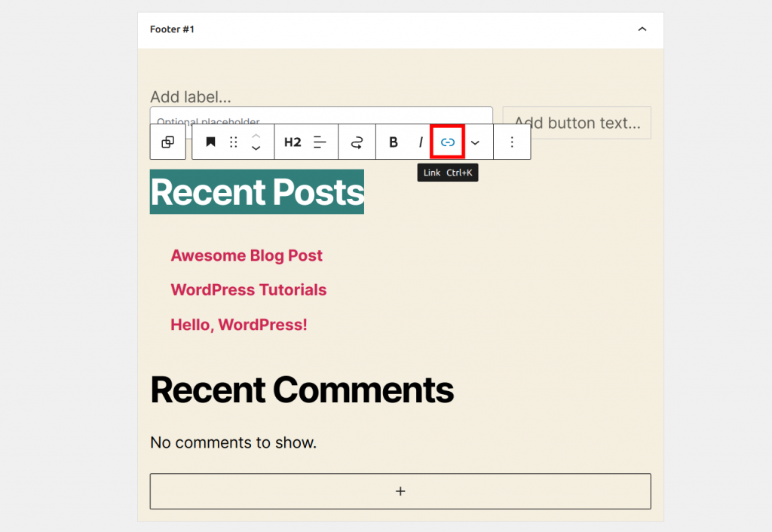Insert a link using the Link icon
772x532 pixels.
tap(447, 142)
